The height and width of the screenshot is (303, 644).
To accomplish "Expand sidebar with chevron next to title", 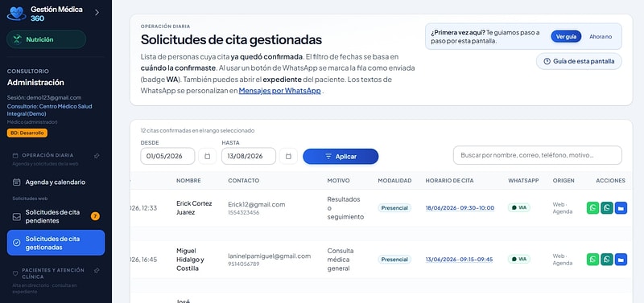I will click(x=97, y=12).
